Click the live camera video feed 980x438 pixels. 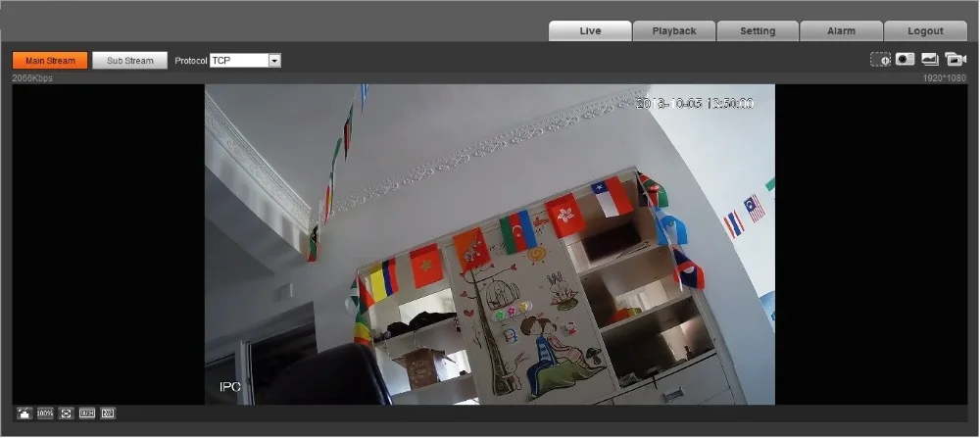489,244
